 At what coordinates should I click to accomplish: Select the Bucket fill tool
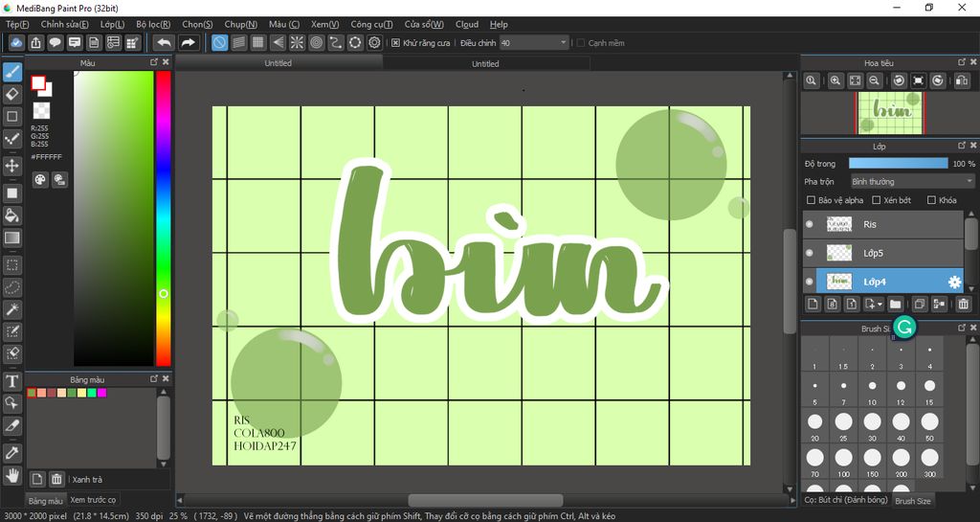11,216
